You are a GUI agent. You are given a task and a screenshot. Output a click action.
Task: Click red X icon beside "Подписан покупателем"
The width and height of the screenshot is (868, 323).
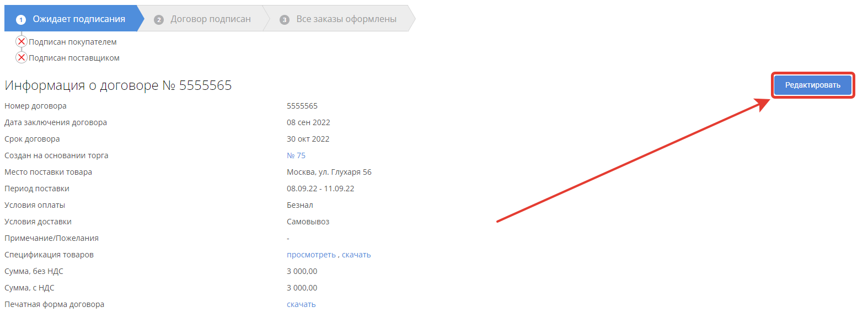click(22, 41)
